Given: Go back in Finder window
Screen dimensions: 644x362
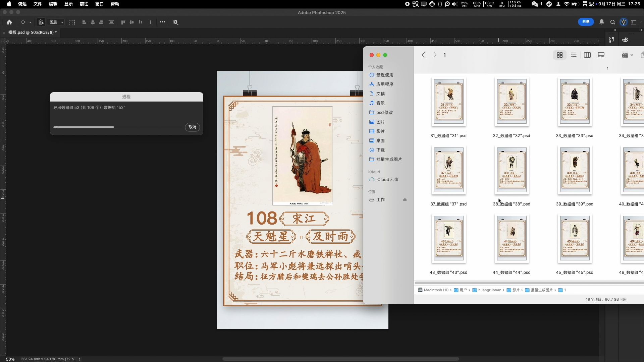Looking at the screenshot, I should tap(423, 55).
